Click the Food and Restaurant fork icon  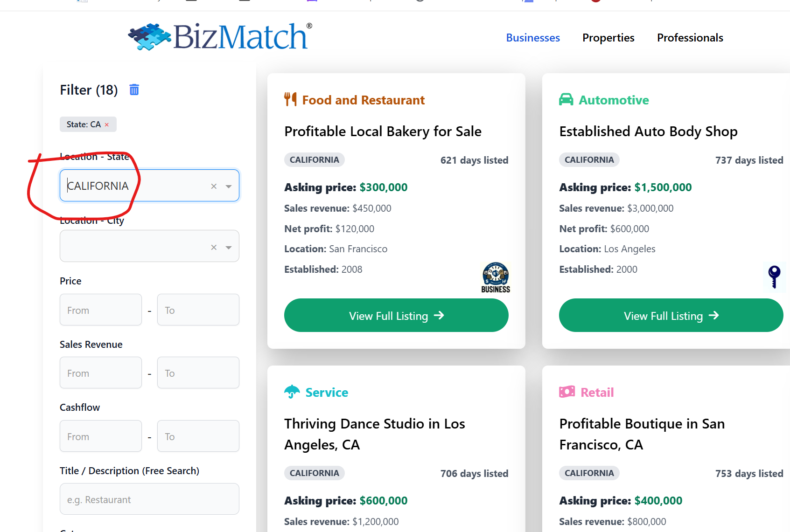290,99
